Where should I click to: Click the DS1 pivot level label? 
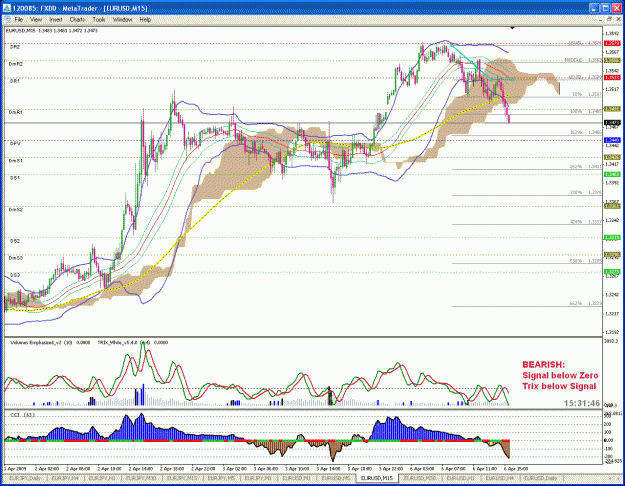point(15,178)
